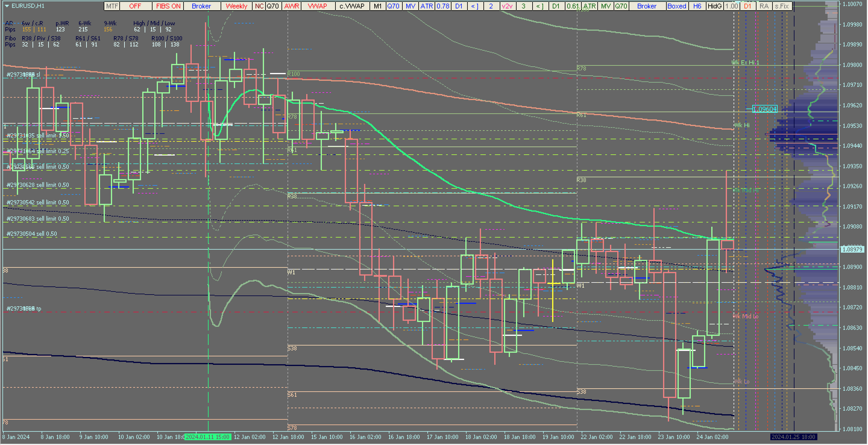Click the red AWR button
This screenshot has width=868, height=445.
[x=292, y=6]
